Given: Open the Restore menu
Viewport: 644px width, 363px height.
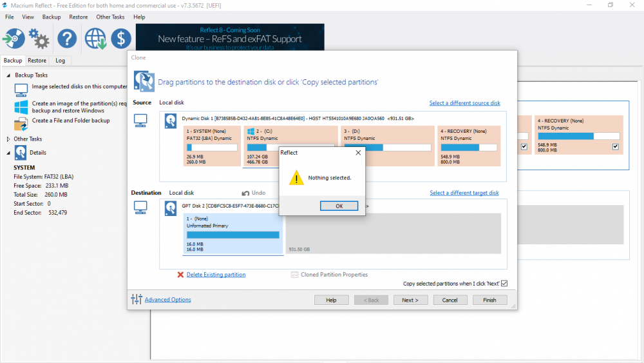Looking at the screenshot, I should [x=79, y=17].
